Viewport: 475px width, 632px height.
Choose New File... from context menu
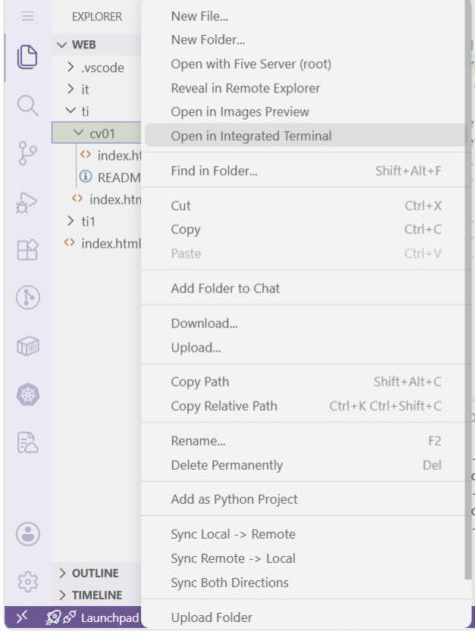point(304,17)
